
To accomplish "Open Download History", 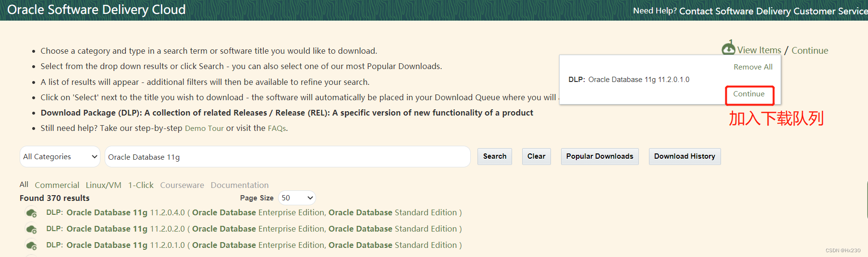I will (685, 156).
